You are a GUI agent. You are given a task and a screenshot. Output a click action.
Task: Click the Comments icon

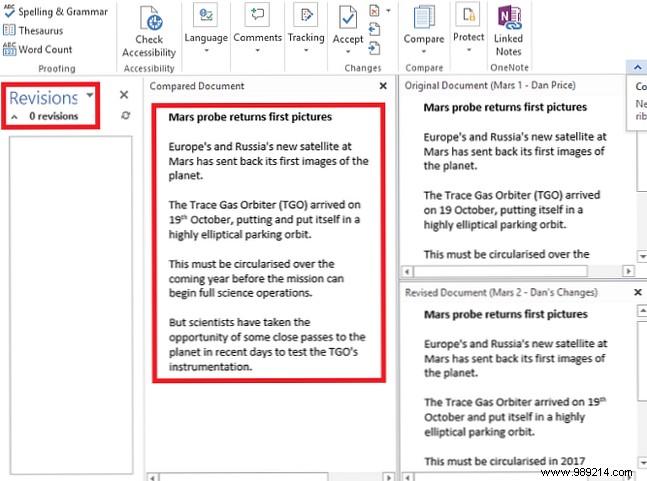point(257,14)
